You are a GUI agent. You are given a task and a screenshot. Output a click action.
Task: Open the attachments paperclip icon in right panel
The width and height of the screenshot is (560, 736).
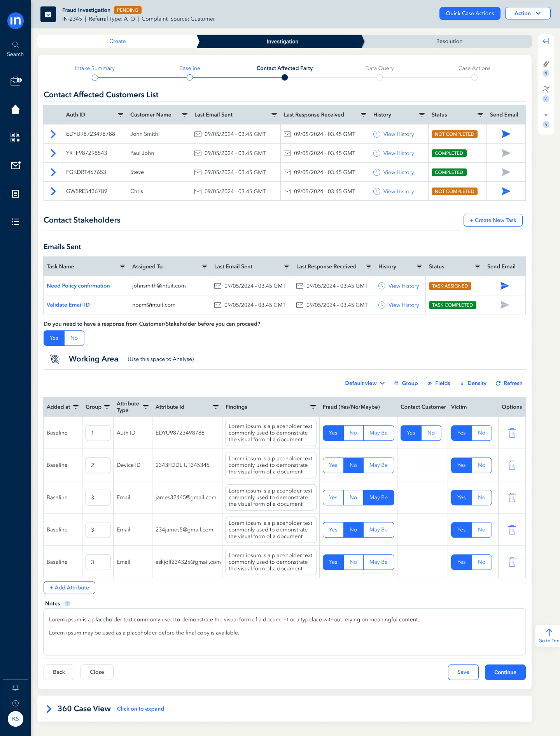[x=546, y=64]
